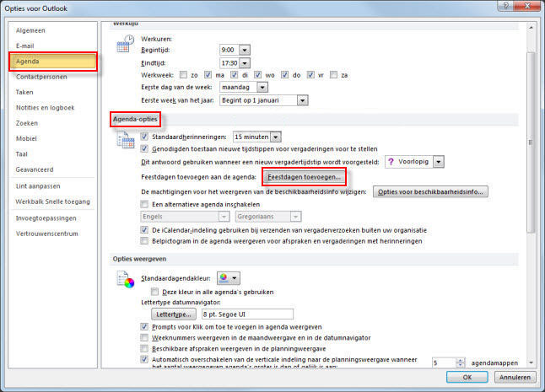Toggle Automatisch overschakelen van verticale indeling
Image resolution: width=545 pixels, height=392 pixels.
(x=144, y=359)
